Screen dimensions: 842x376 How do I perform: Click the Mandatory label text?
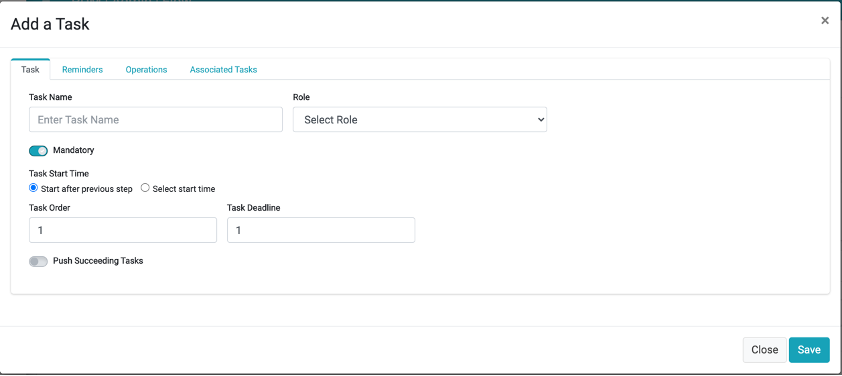74,150
